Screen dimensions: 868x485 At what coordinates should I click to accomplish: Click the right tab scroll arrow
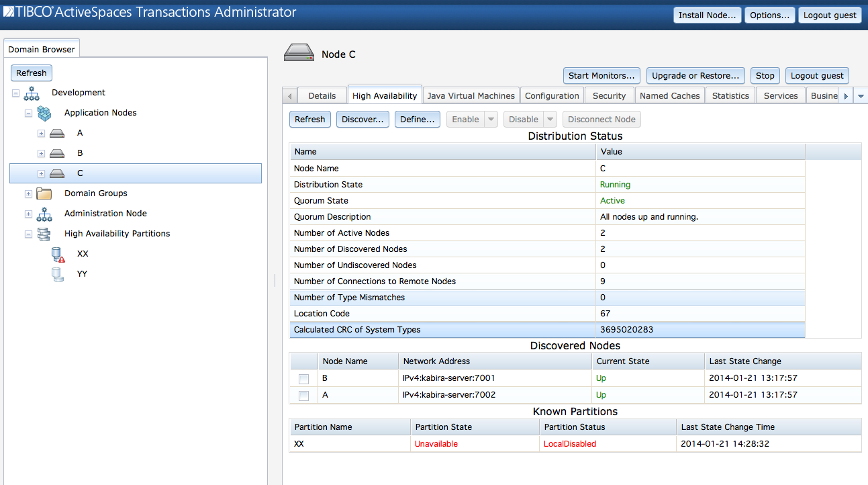(x=845, y=95)
